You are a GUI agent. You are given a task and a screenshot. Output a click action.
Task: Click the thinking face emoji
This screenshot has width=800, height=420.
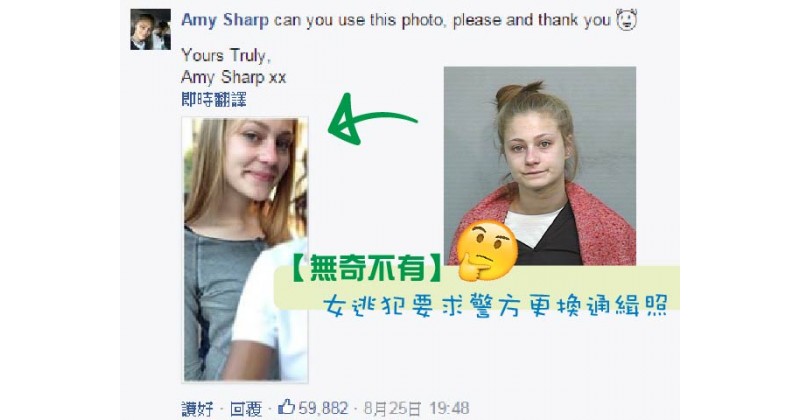coord(486,250)
